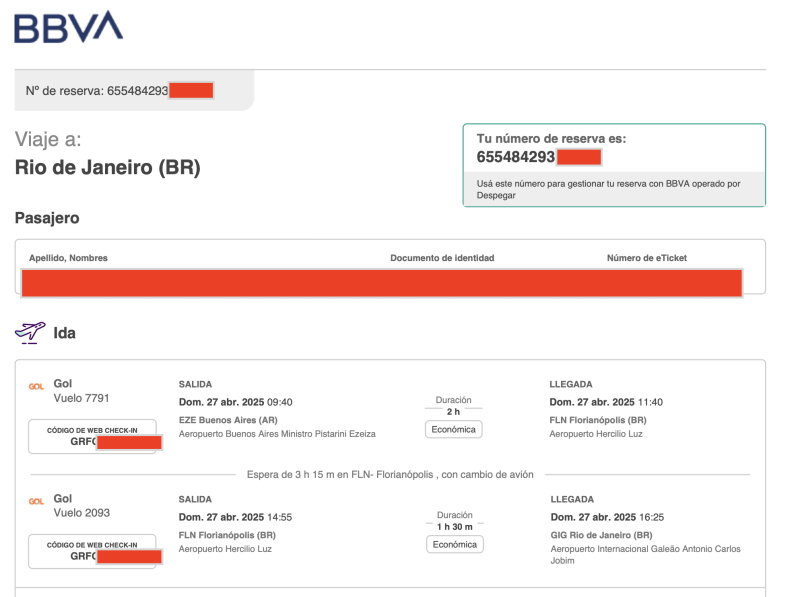Click the airplane icon beside Ida

coord(30,332)
